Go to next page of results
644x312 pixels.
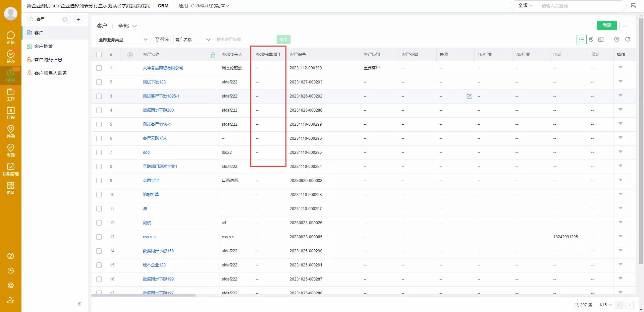click(630, 305)
